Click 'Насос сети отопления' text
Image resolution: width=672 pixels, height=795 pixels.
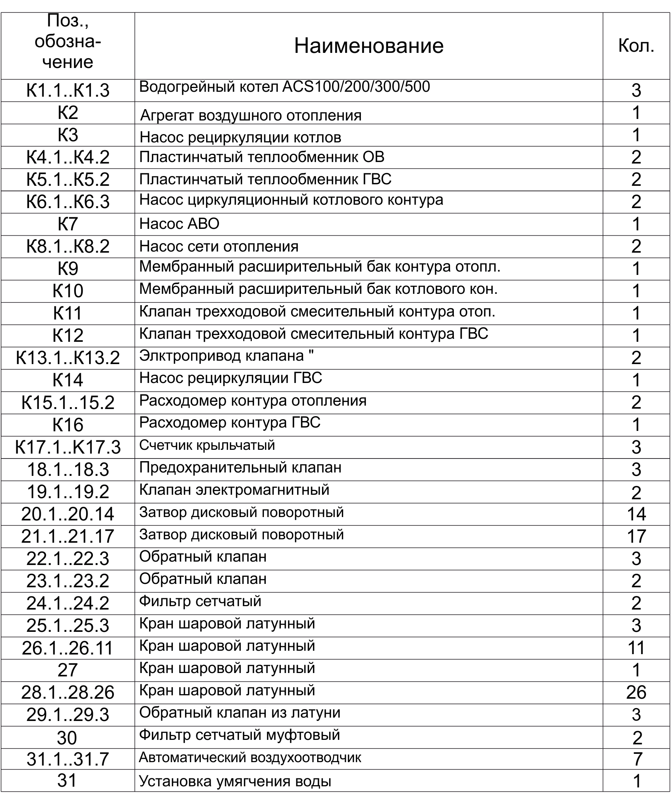(219, 247)
